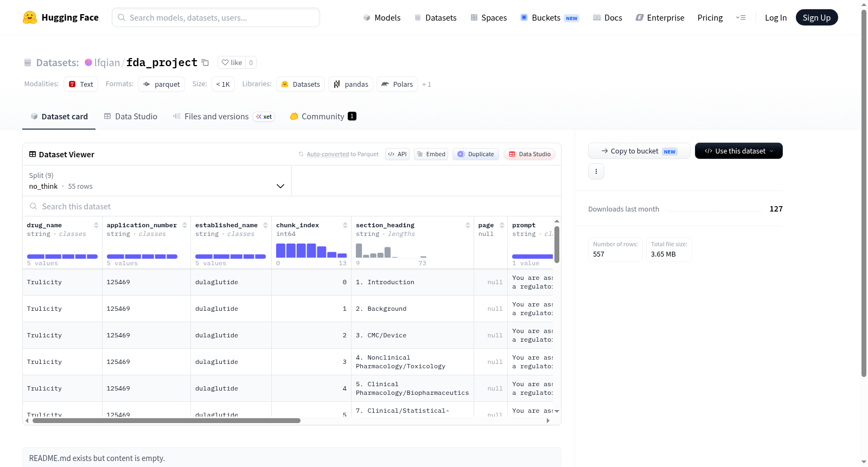Click the Sign Up button
The image size is (868, 467).
coord(816,17)
